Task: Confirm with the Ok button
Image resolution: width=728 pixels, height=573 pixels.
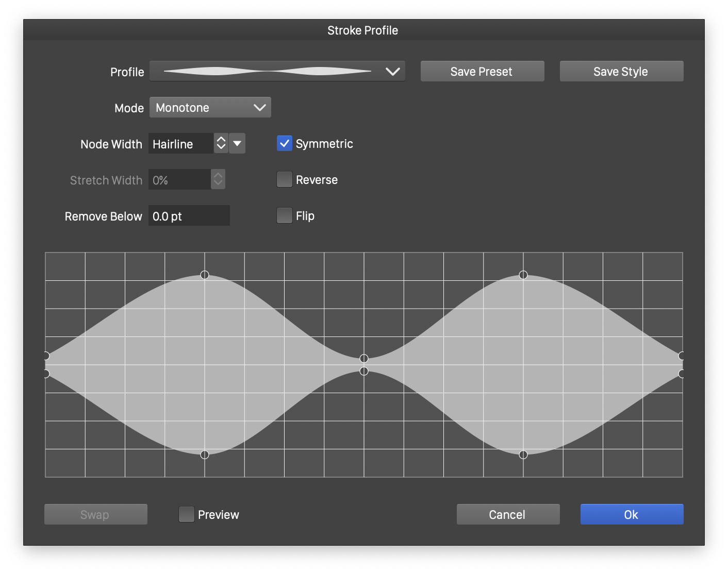Action: [x=632, y=514]
